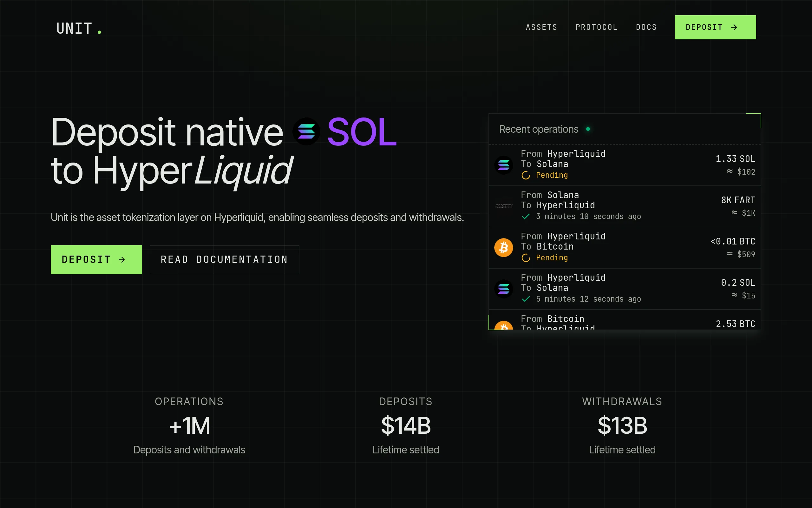This screenshot has height=508, width=812.
Task: Click checkmark by 3 minutes 10 seconds ago
Action: [x=526, y=216]
